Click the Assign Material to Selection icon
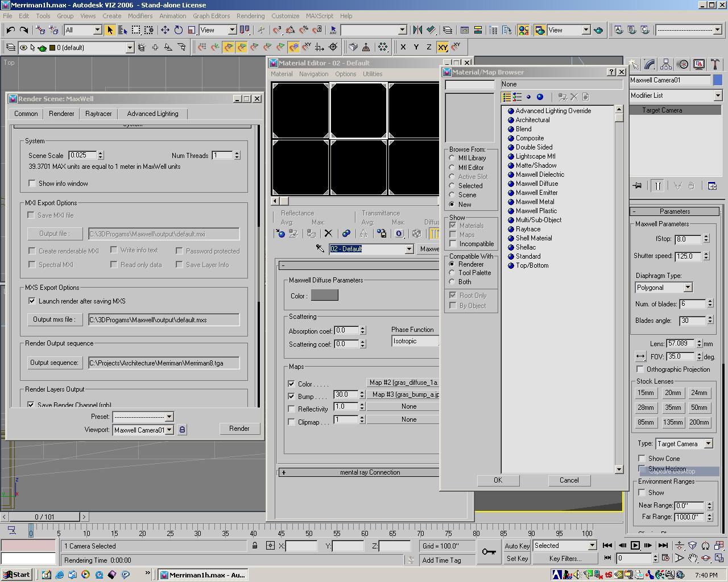 (311, 234)
